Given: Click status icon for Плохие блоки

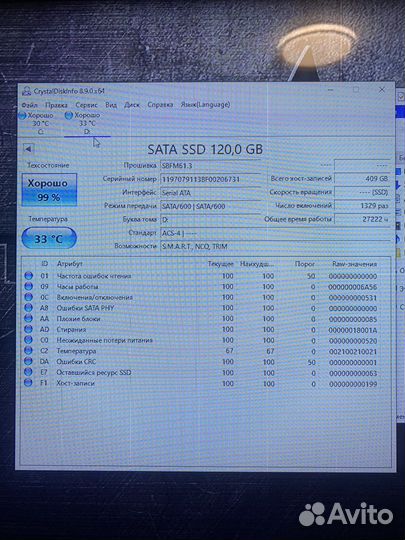Looking at the screenshot, I should [x=29, y=319].
